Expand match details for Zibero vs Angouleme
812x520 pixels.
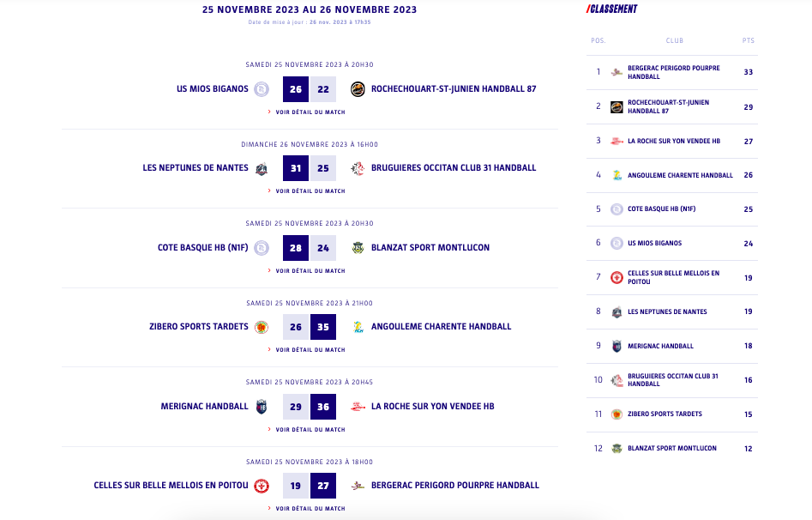pyautogui.click(x=310, y=350)
